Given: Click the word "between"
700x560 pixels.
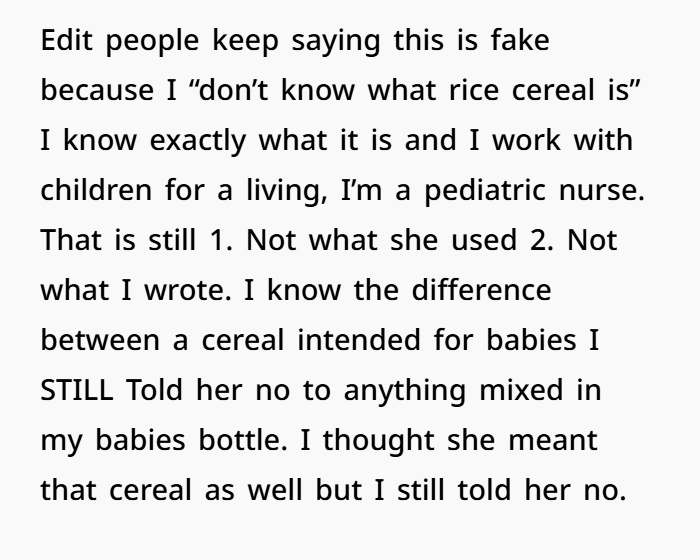Looking at the screenshot, I should (100, 340).
